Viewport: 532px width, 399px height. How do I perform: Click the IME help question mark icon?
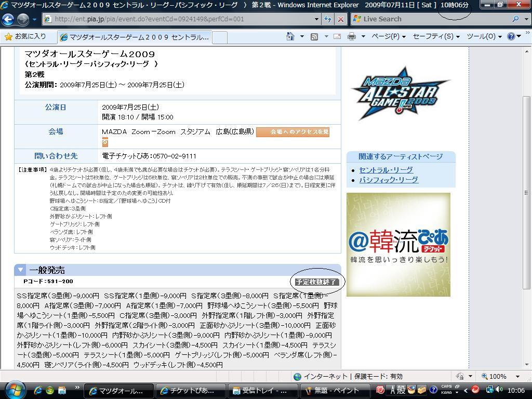433,390
